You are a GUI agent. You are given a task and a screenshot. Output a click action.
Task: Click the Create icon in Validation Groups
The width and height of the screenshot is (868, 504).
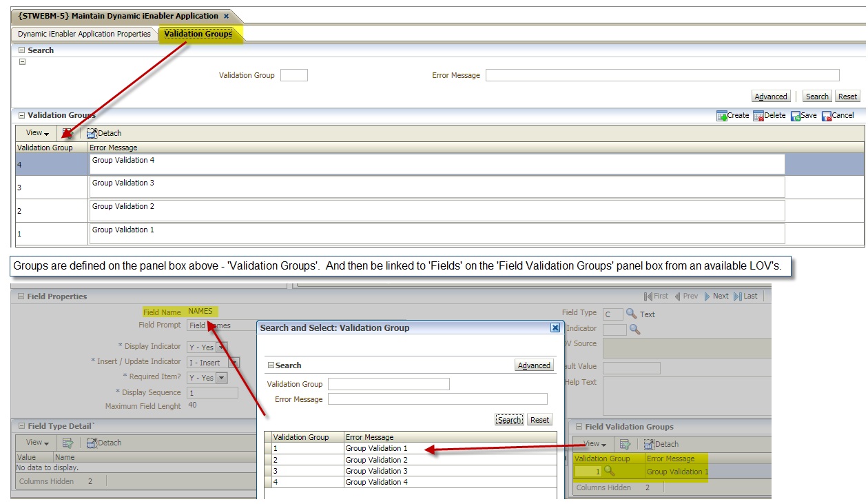(722, 116)
